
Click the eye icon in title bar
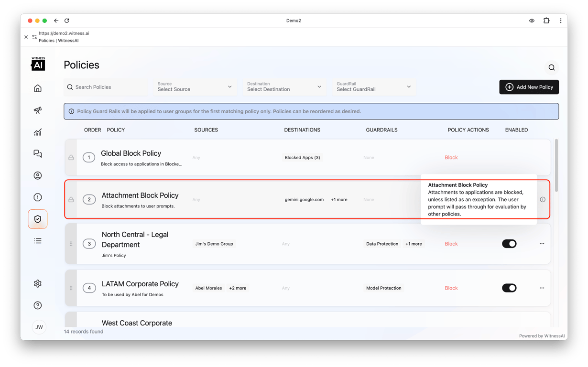coord(532,21)
